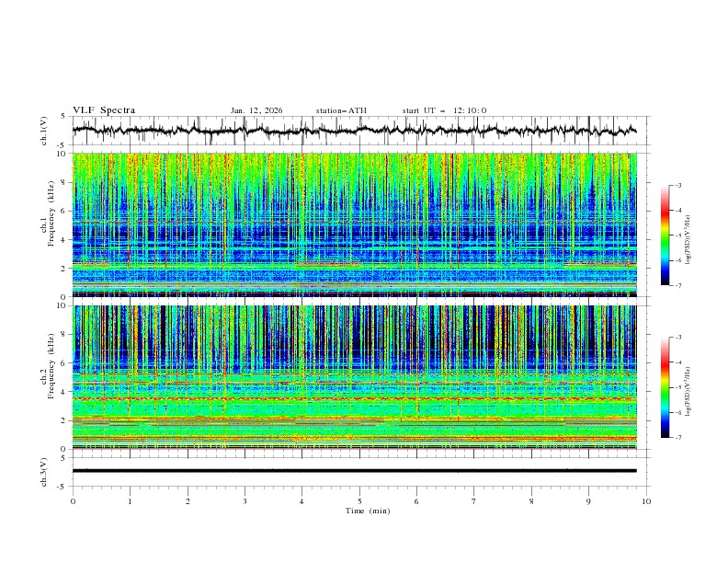Image resolution: width=728 pixels, height=563 pixels.
Task: Click the -7 value on lower color bar
Action: pos(677,438)
